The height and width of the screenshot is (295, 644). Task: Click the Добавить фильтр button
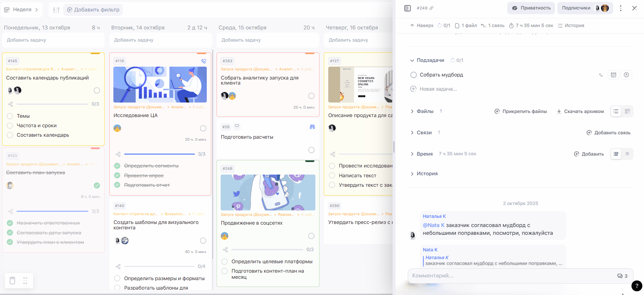tap(93, 10)
